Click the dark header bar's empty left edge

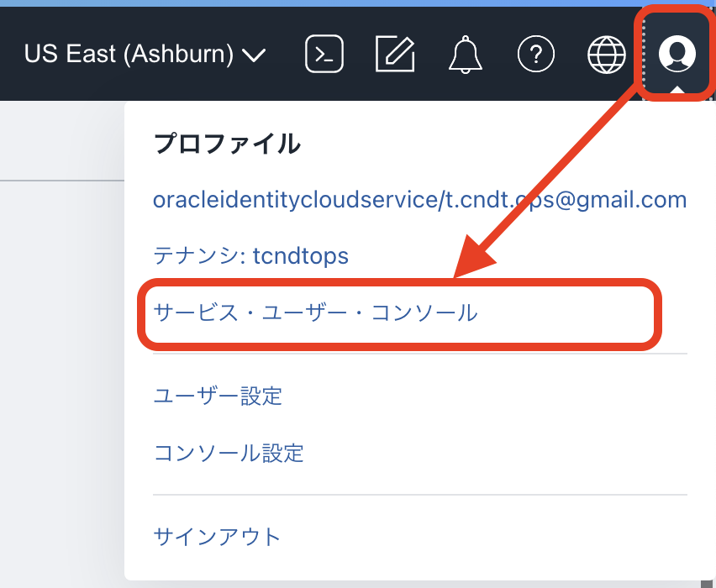coord(10,55)
